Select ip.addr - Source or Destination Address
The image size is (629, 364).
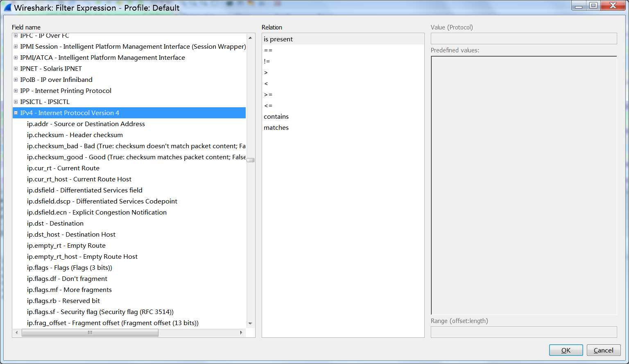[86, 124]
